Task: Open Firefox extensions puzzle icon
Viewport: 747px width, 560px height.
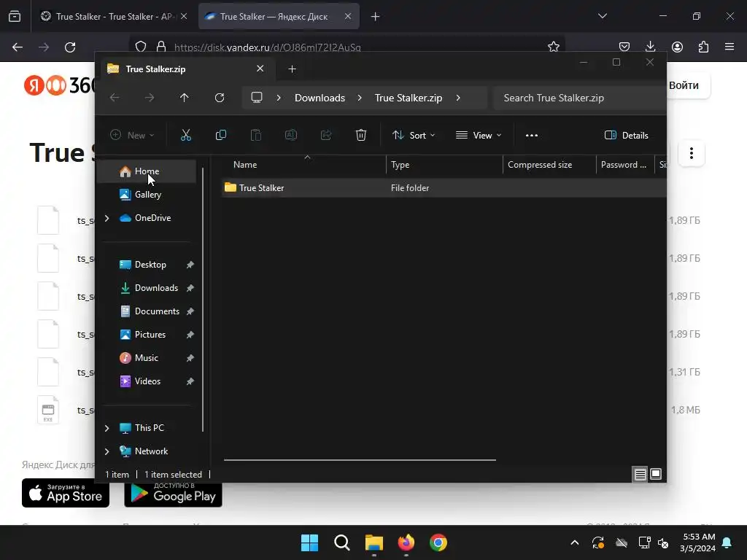Action: [x=704, y=47]
